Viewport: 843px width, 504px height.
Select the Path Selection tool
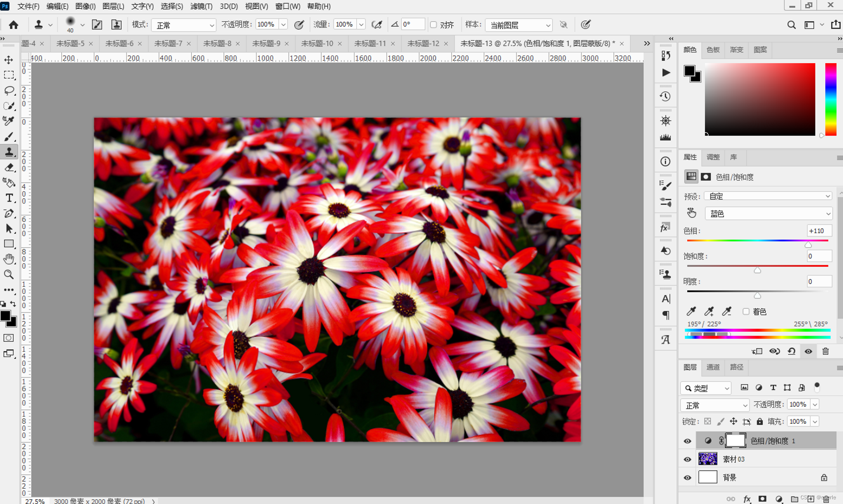[9, 229]
